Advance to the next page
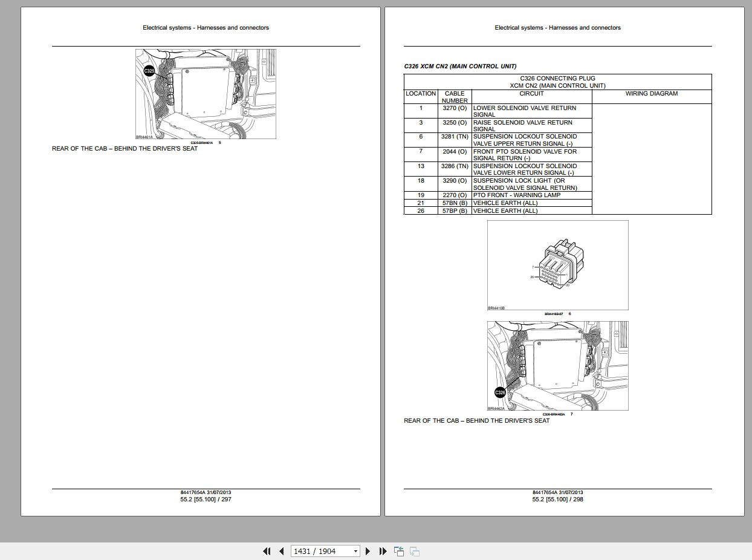 pos(368,551)
